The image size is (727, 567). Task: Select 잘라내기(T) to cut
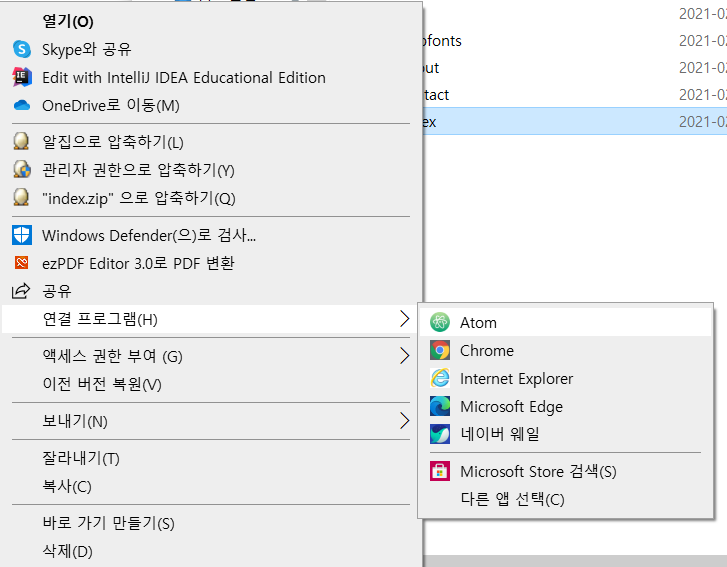211,458
